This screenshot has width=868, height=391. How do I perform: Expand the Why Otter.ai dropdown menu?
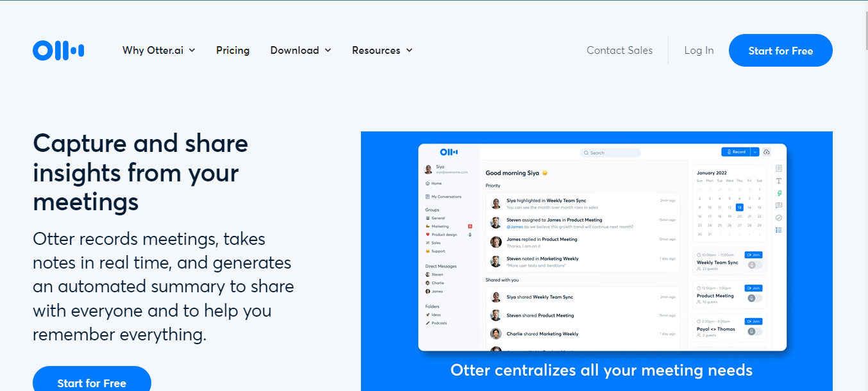[159, 50]
